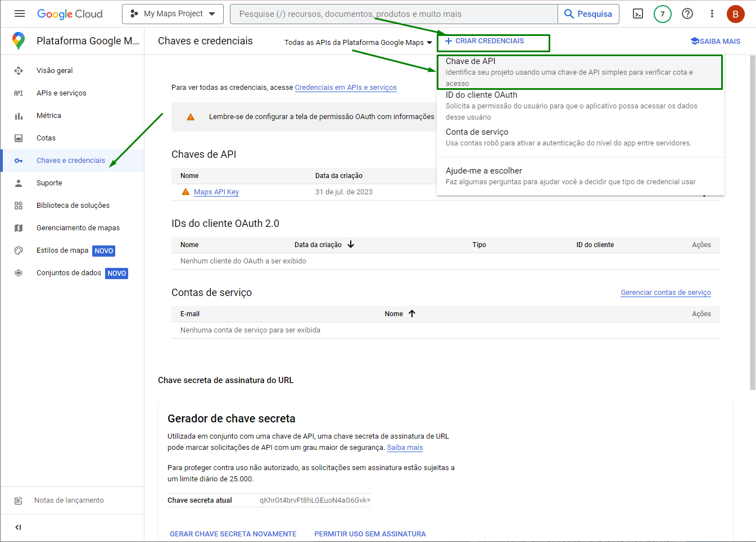This screenshot has height=542, width=756.
Task: Open the hamburger navigation menu
Action: pos(20,13)
